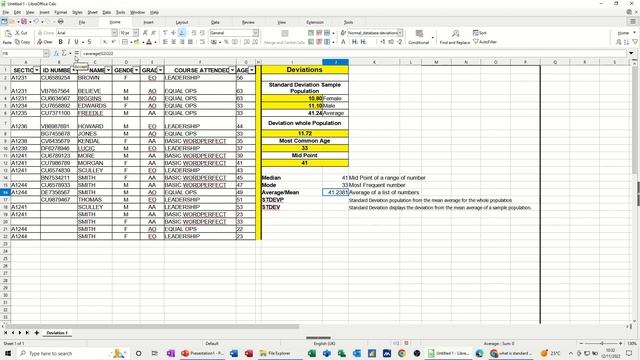Click the Percent format icon
The image size is (640, 360).
(x=226, y=42)
